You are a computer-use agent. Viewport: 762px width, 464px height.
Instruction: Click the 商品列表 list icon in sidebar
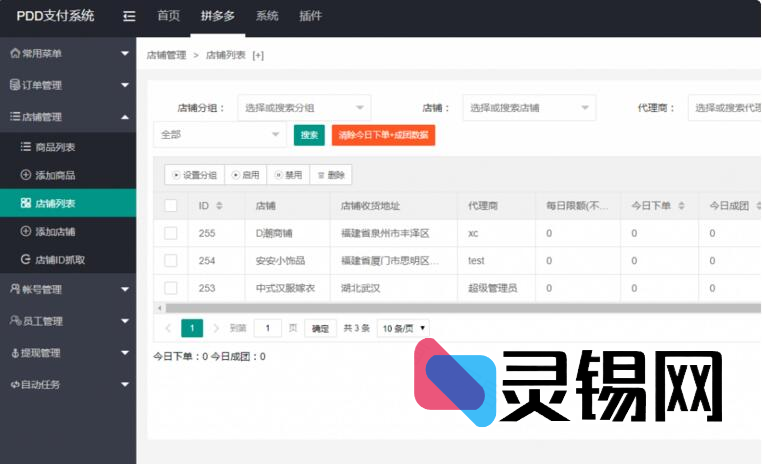click(x=26, y=147)
